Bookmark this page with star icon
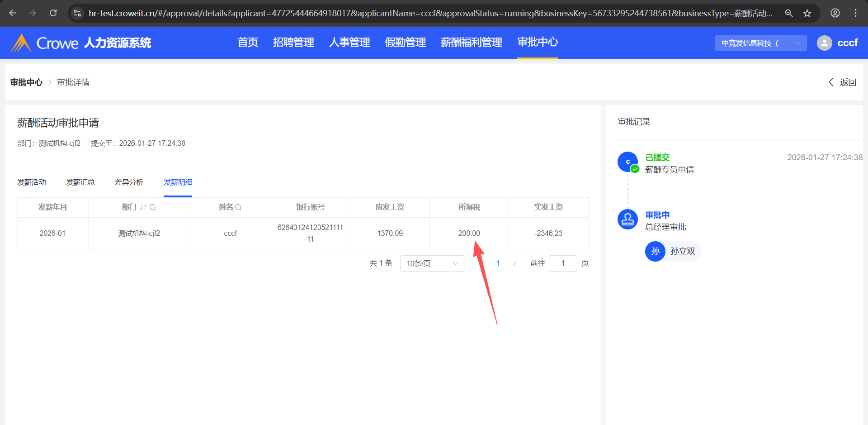Screen dimensions: 868x425 point(807,13)
